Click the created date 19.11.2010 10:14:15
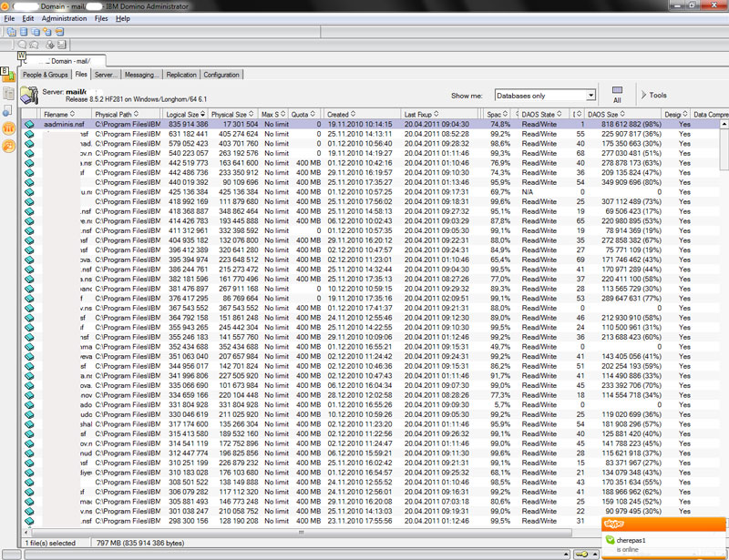The image size is (729, 560). [x=359, y=125]
